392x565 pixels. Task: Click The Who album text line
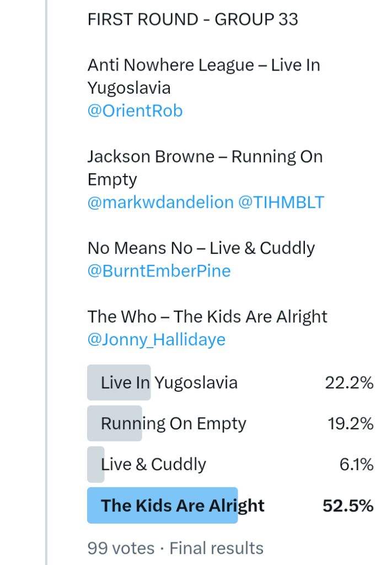207,317
